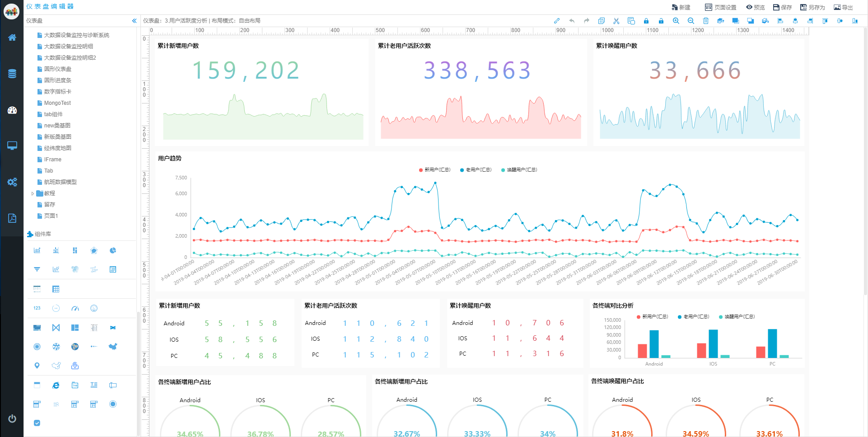The image size is (868, 437).
Task: Click 保存 to save the dashboard
Action: 782,7
